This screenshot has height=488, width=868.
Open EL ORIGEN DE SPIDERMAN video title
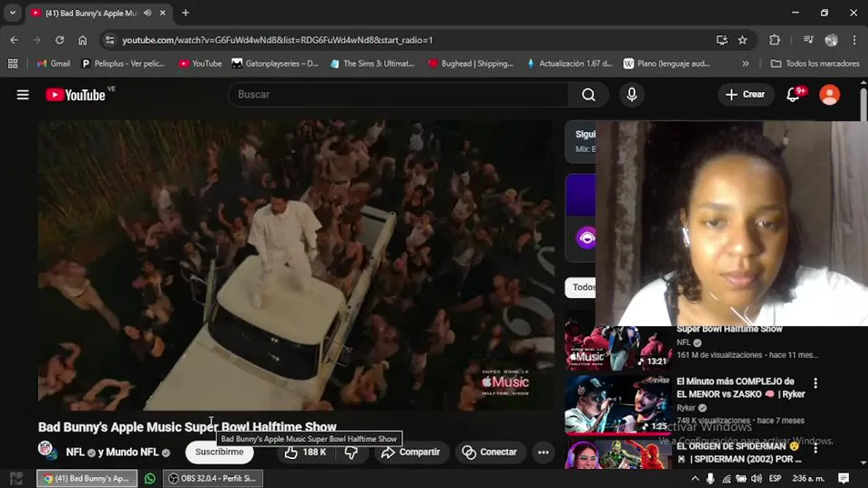738,453
